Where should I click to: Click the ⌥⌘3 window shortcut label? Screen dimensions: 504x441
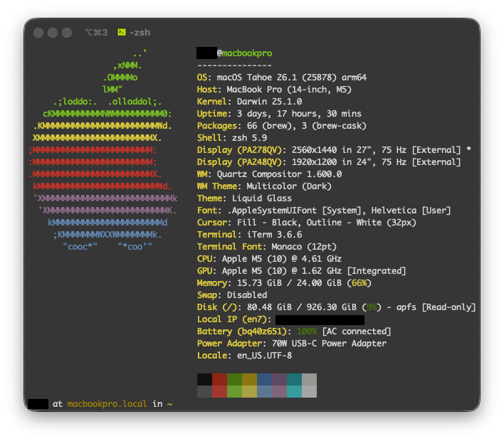point(96,33)
